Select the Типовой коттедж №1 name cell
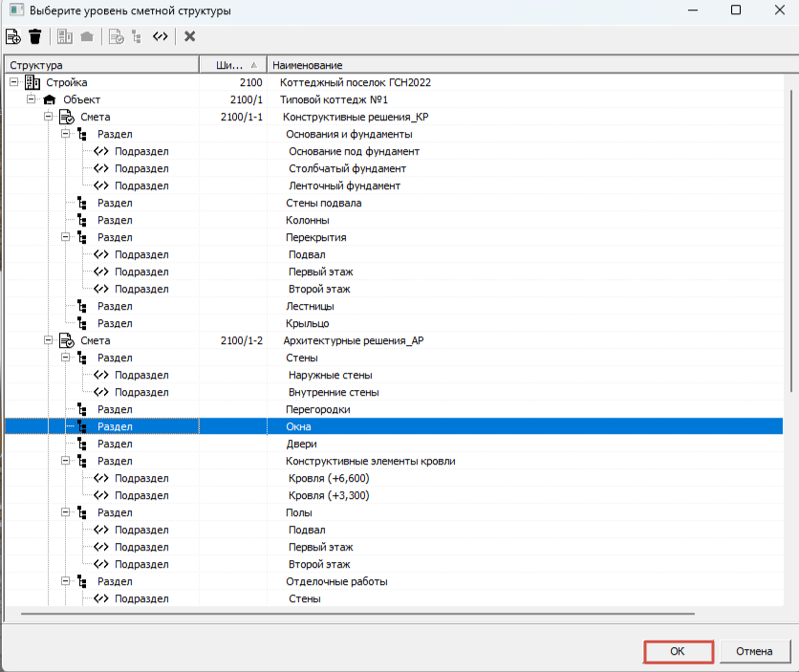This screenshot has width=799, height=672. coord(334,99)
